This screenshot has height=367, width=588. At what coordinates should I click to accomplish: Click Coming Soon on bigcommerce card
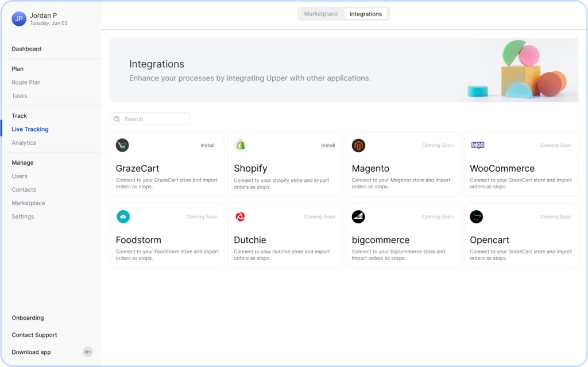click(438, 217)
